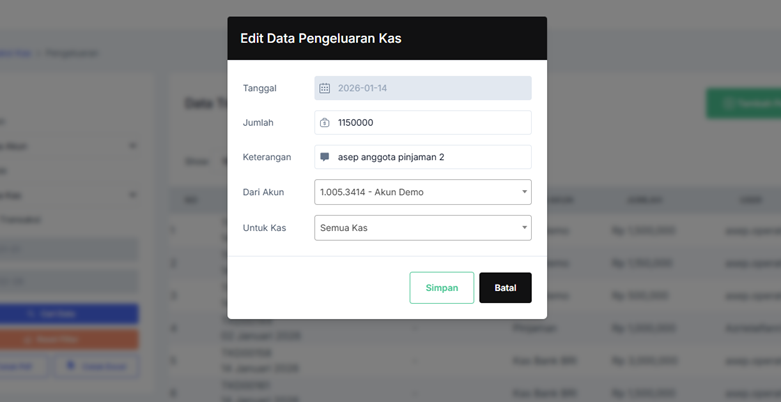Click the comment bubble icon in Keterangan

click(x=324, y=157)
